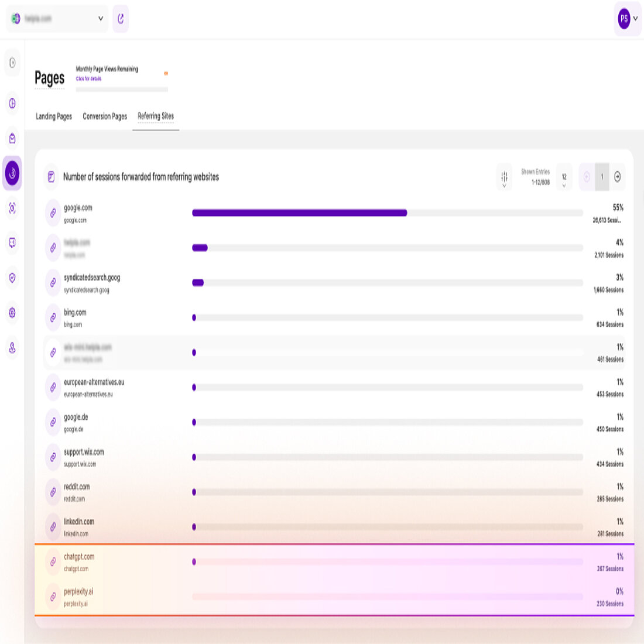Screen dimensions: 644x644
Task: Open the shield security icon in the sidebar
Action: click(x=12, y=279)
